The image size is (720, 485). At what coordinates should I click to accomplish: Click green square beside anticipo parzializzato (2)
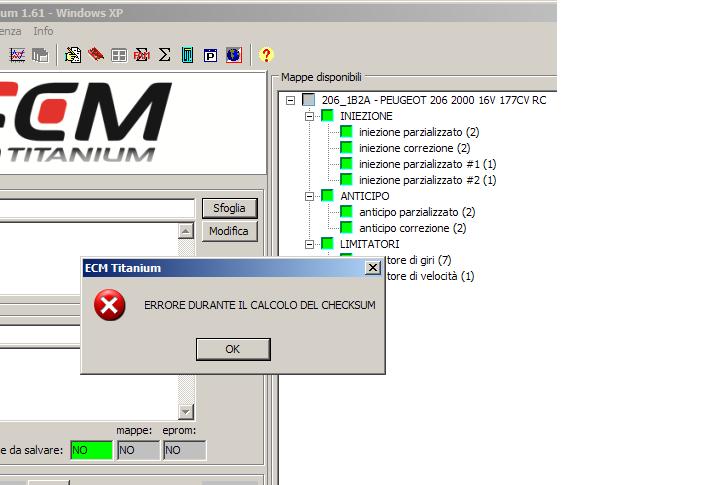pos(346,212)
